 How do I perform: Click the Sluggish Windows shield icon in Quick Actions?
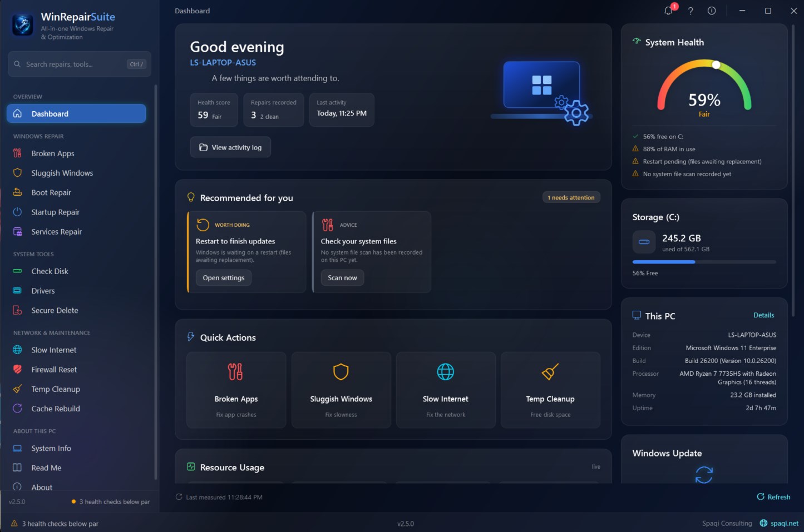click(x=341, y=371)
